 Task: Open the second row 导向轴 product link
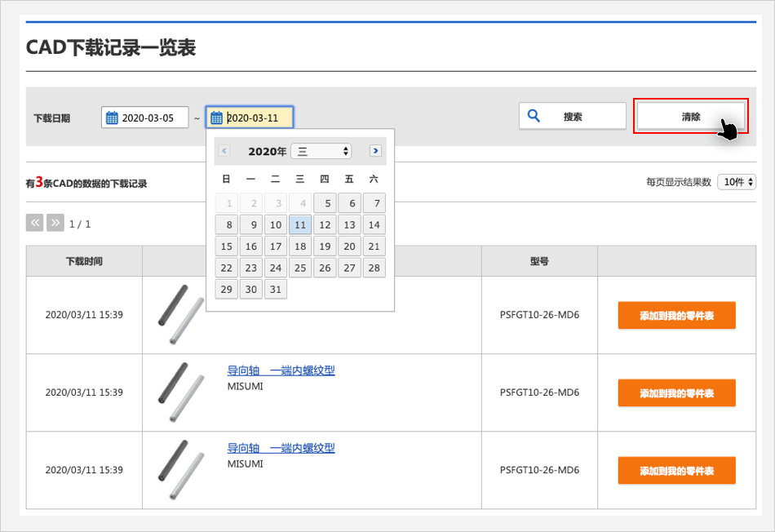point(281,370)
